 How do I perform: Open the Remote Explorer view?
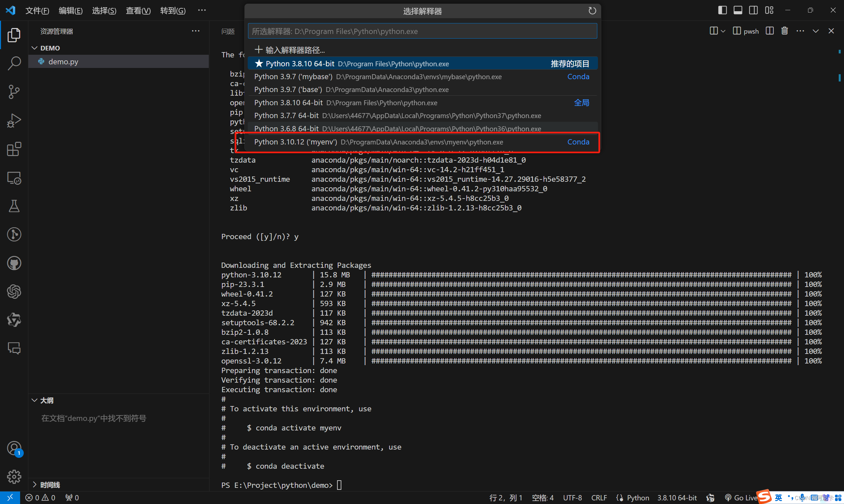tap(14, 178)
